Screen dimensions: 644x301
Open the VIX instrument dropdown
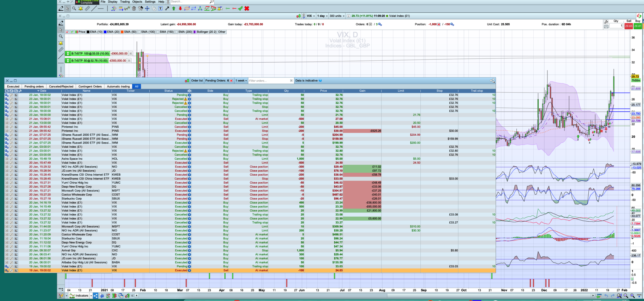coord(311,16)
